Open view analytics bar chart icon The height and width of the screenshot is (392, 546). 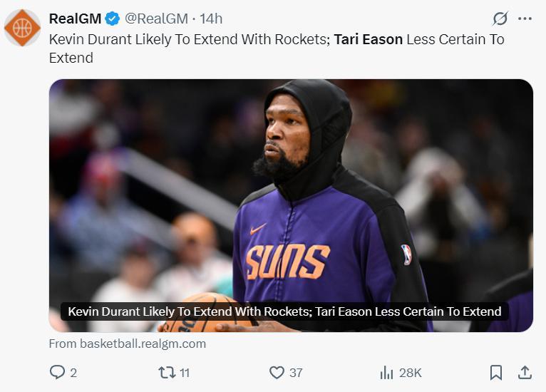click(387, 372)
